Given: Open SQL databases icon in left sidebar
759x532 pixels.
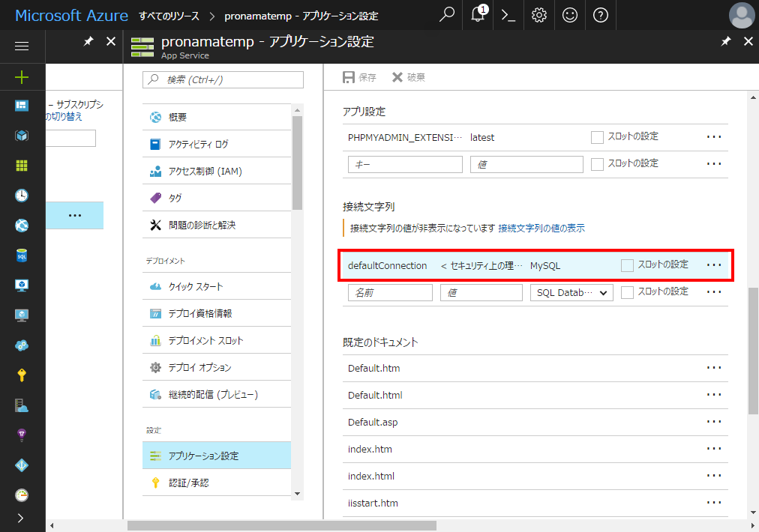Looking at the screenshot, I should pos(22,256).
